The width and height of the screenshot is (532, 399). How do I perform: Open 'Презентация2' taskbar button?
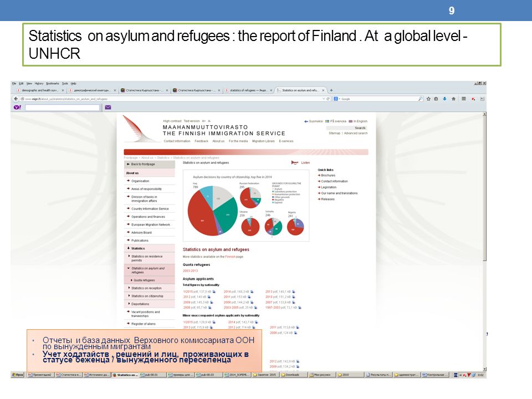pos(40,375)
